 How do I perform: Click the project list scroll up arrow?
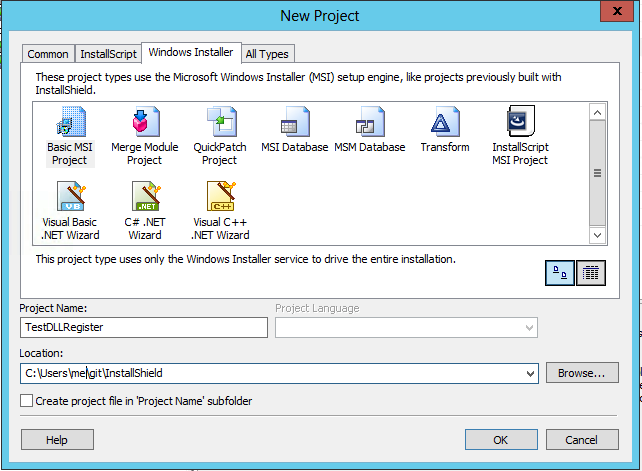click(597, 112)
